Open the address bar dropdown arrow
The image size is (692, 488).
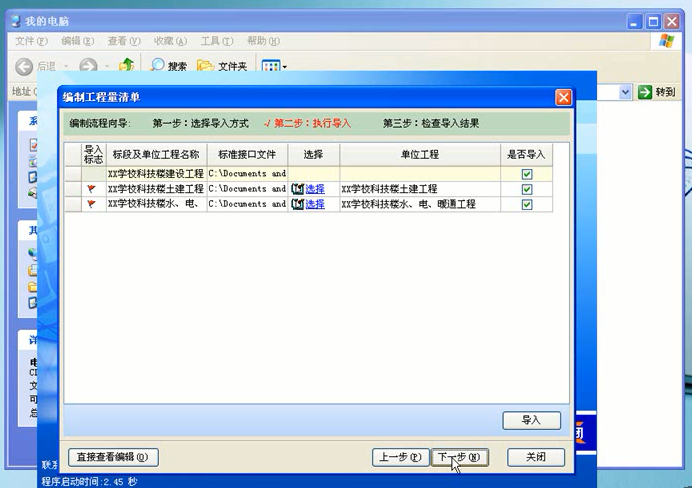[x=626, y=92]
